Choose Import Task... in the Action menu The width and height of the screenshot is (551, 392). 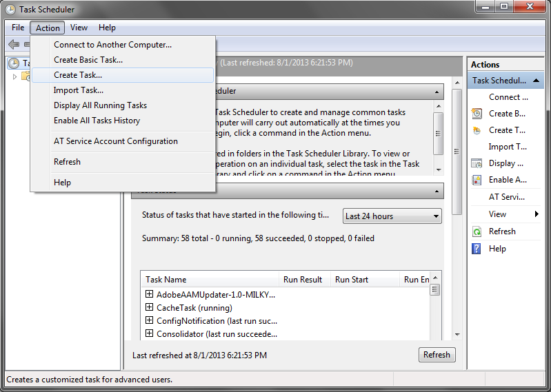tap(123, 90)
